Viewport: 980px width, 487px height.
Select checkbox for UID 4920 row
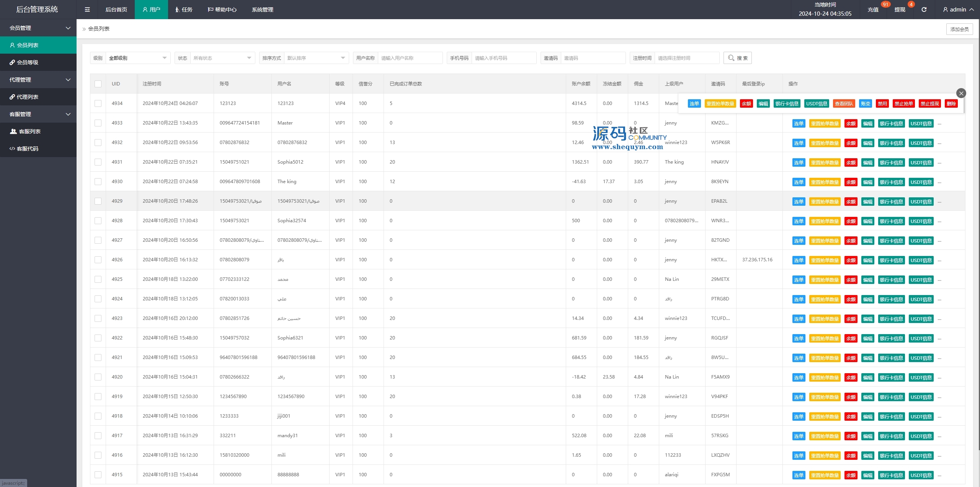(x=98, y=377)
